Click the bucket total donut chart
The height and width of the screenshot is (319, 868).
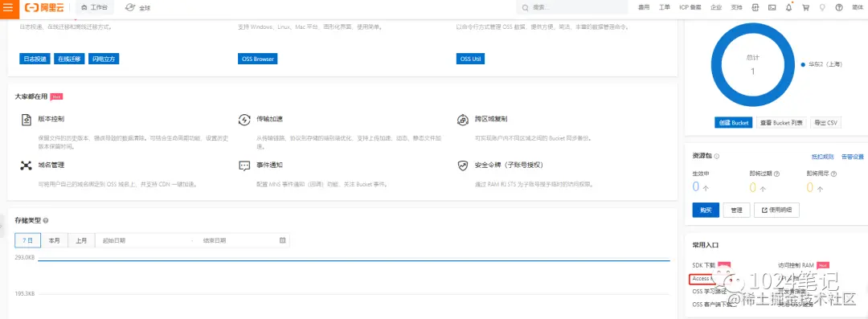[752, 64]
